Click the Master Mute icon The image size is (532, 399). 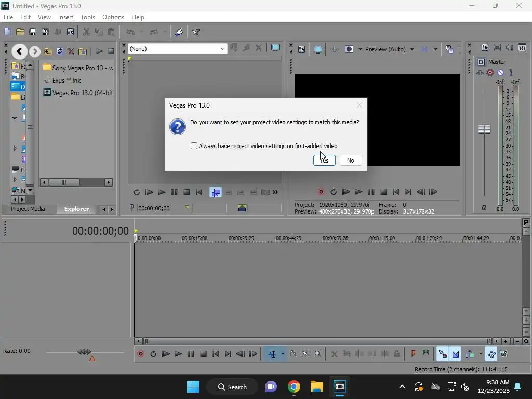coord(500,72)
